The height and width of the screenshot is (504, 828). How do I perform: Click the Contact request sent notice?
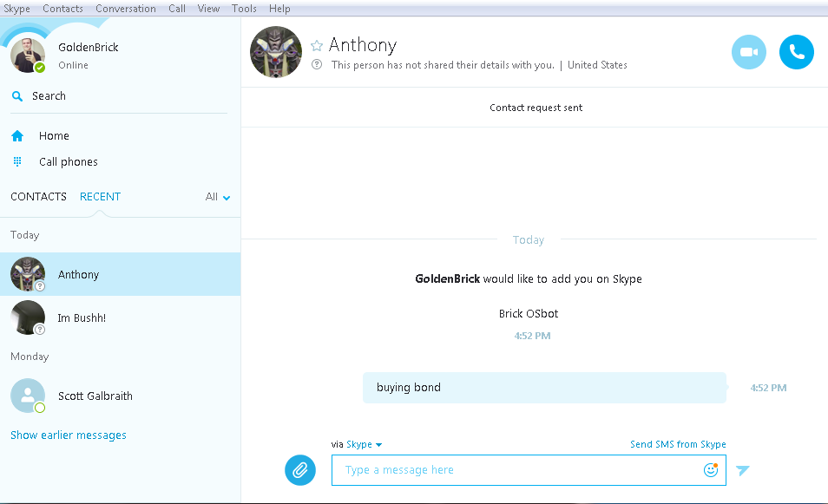(536, 108)
